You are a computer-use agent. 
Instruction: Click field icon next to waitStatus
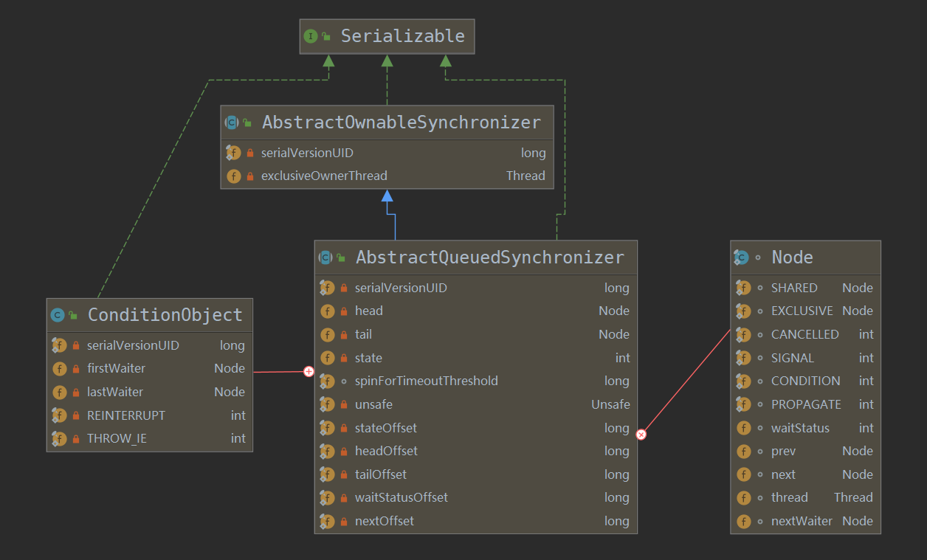[x=743, y=428]
